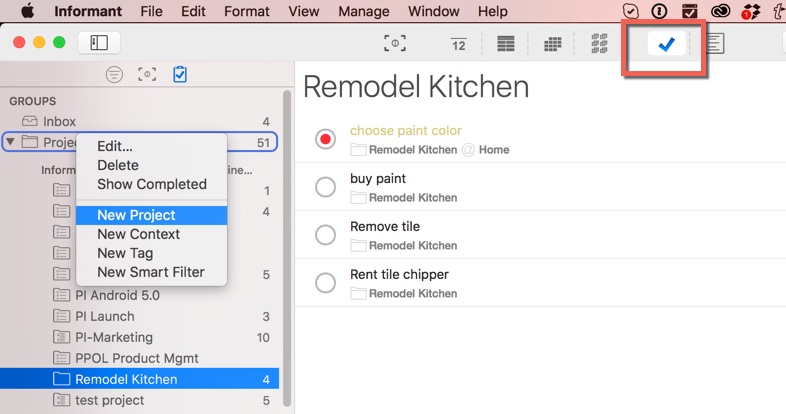Switch to week view toolbar icon
This screenshot has width=786, height=414.
(506, 44)
